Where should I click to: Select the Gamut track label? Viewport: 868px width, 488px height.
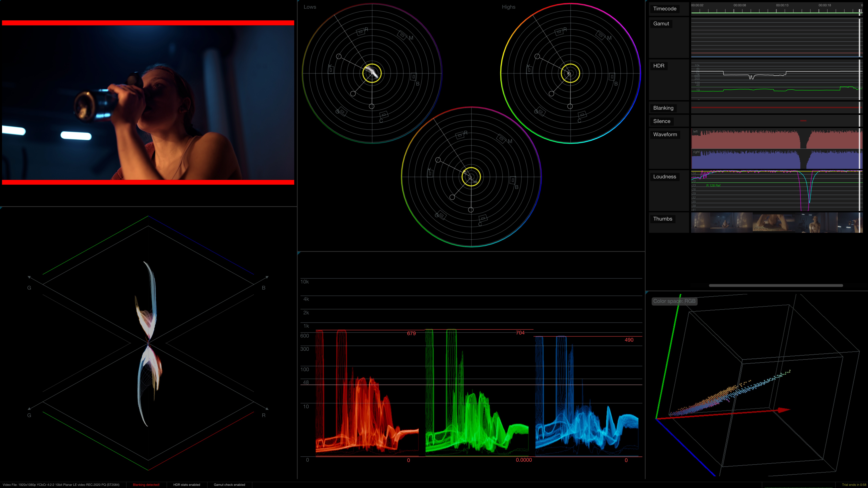tap(661, 24)
